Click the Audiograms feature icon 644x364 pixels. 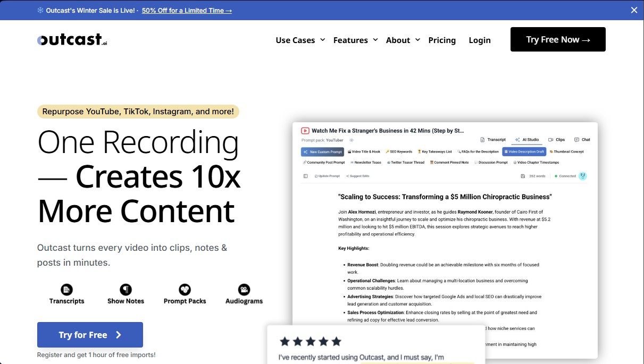(x=244, y=290)
